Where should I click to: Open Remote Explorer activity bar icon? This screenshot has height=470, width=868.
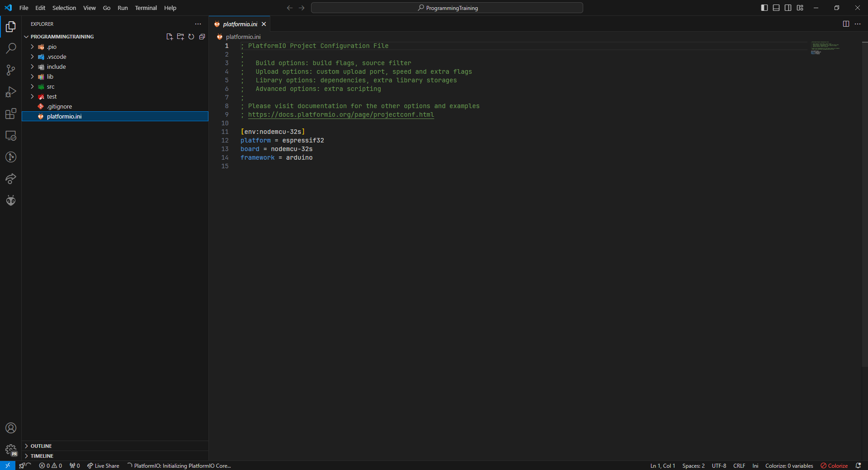(x=11, y=135)
